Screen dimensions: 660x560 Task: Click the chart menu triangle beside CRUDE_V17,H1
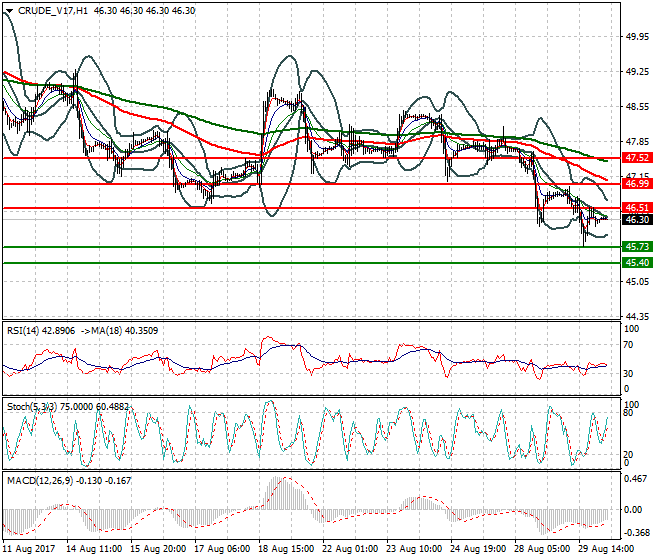pos(9,11)
